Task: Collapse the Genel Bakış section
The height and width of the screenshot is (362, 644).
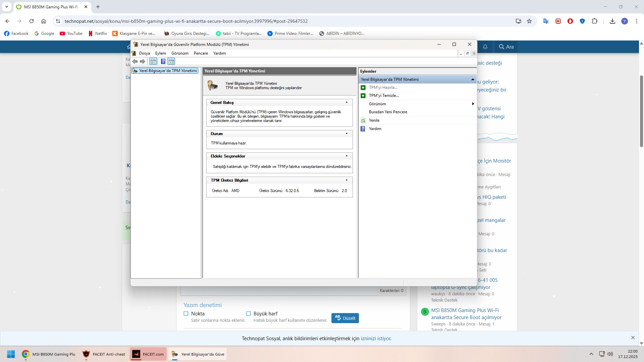Action: pos(346,102)
